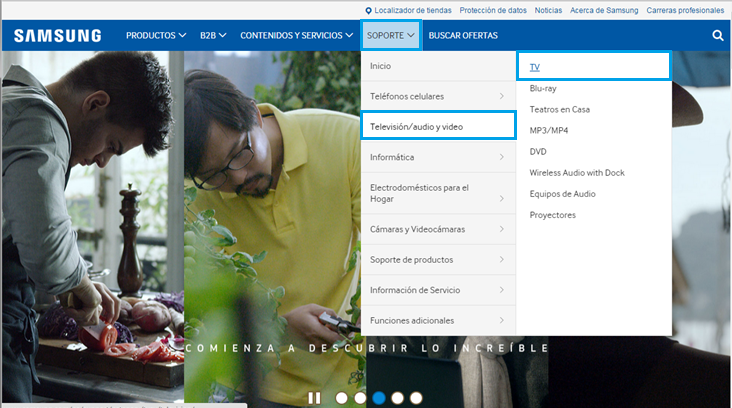Select the fourth carousel dot
This screenshot has height=408, width=732.
pyautogui.click(x=398, y=398)
